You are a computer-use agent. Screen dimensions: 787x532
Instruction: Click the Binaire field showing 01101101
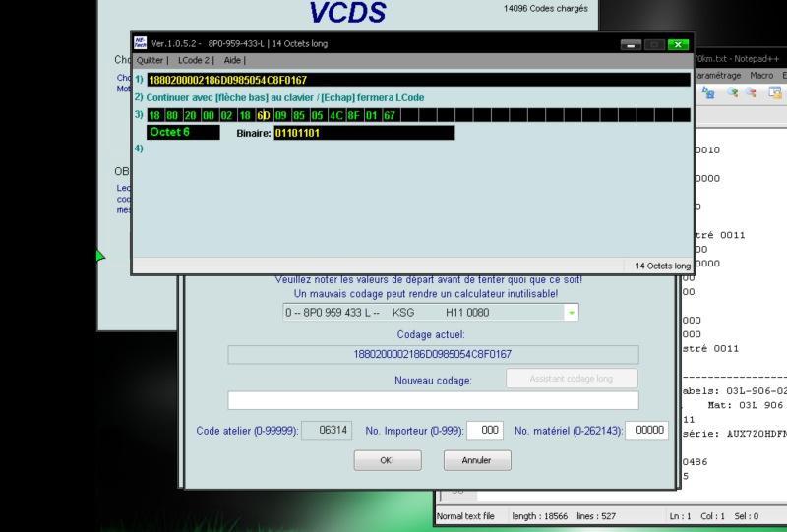(364, 133)
